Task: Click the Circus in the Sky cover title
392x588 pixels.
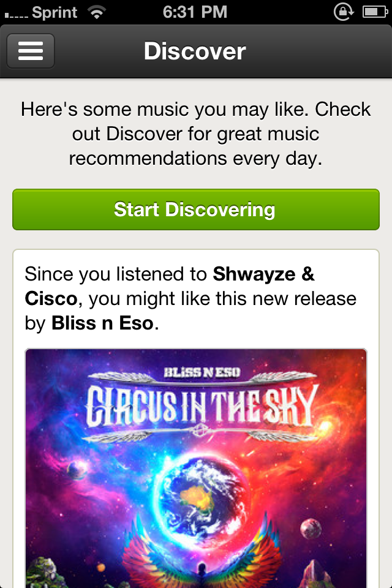Action: (202, 407)
